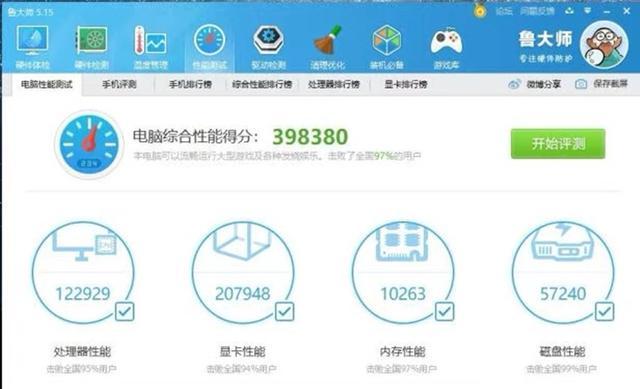Toggle the 磁盘性能 checkbox
Image resolution: width=640 pixels, height=389 pixels.
point(604,312)
